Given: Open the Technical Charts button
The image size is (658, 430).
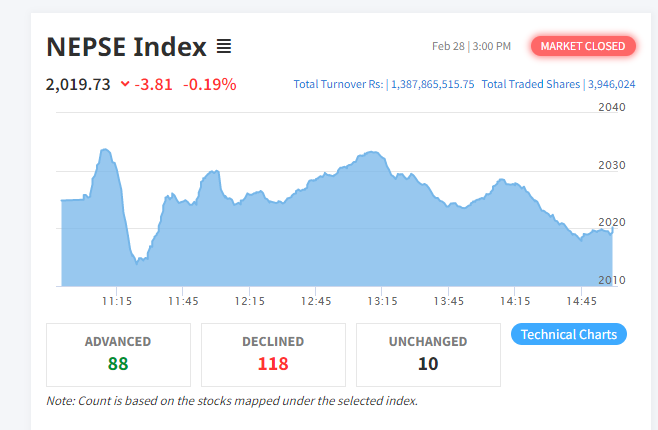Looking at the screenshot, I should [x=569, y=334].
